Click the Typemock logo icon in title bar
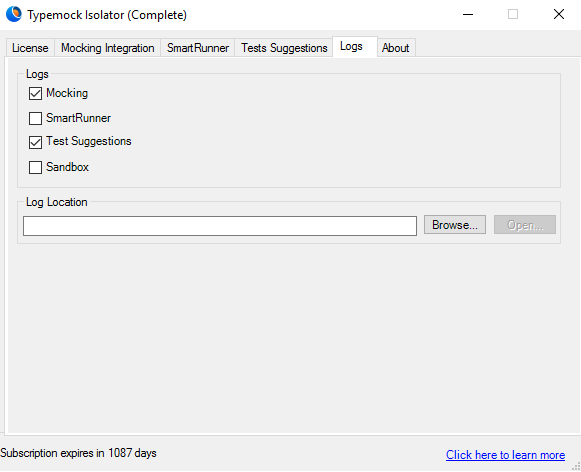Viewport: 581px width, 472px height. [14, 14]
